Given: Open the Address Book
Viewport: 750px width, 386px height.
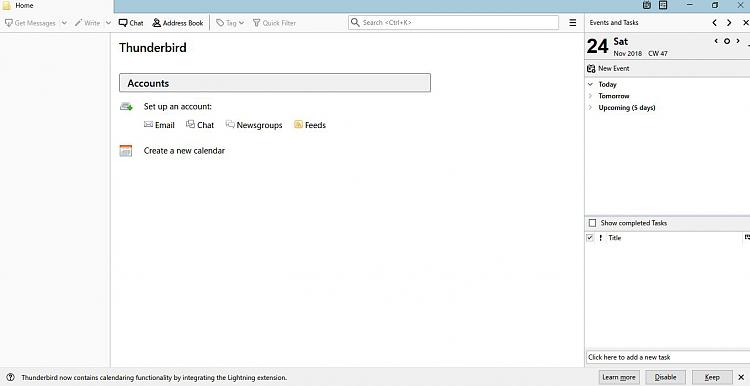Looking at the screenshot, I should [177, 23].
